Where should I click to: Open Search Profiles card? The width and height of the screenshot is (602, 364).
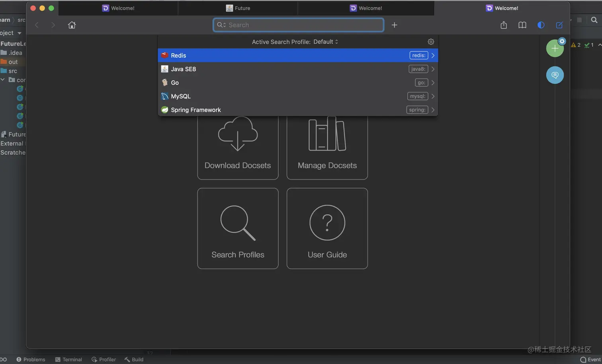point(238,228)
